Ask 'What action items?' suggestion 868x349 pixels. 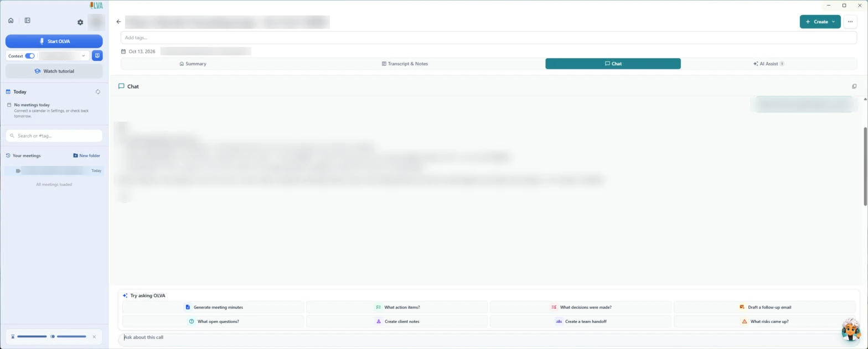(x=397, y=307)
